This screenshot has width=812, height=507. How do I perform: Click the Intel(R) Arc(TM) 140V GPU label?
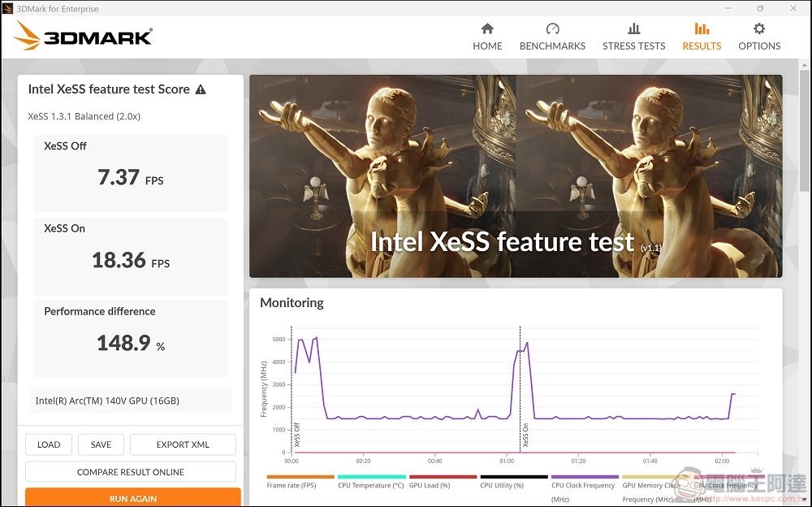point(107,401)
